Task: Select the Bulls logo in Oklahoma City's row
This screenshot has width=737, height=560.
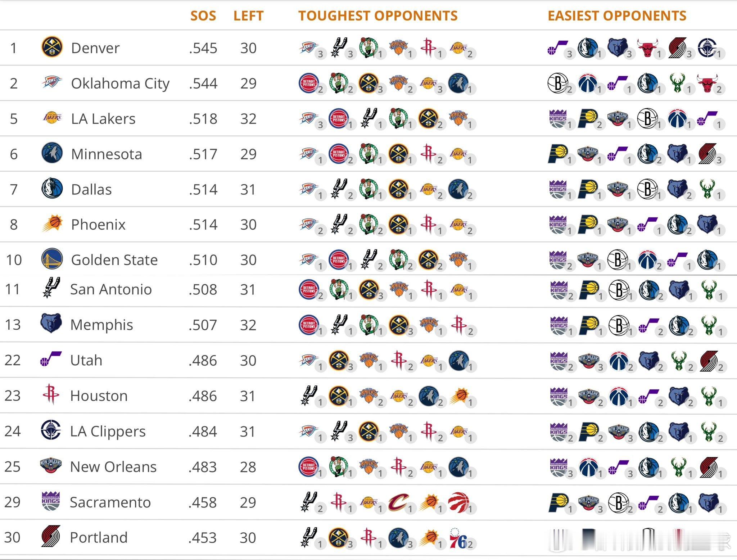Action: (x=707, y=83)
